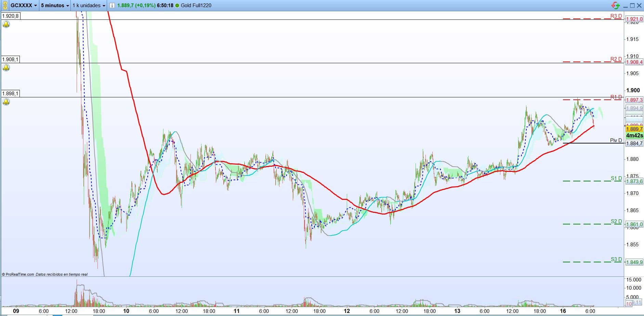The height and width of the screenshot is (316, 644).
Task: Click the 1.900 price axis label
Action: coord(633,90)
